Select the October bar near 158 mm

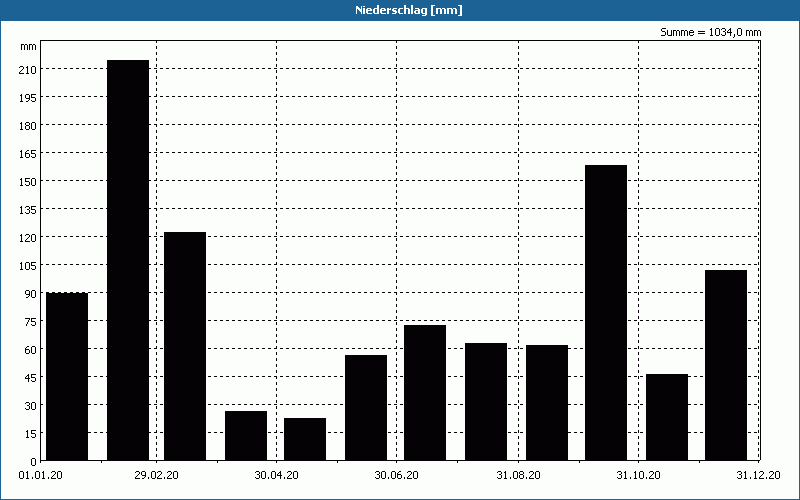606,313
